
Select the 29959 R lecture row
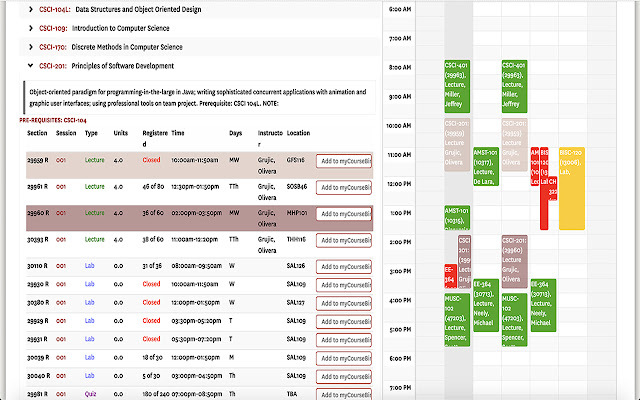click(200, 165)
